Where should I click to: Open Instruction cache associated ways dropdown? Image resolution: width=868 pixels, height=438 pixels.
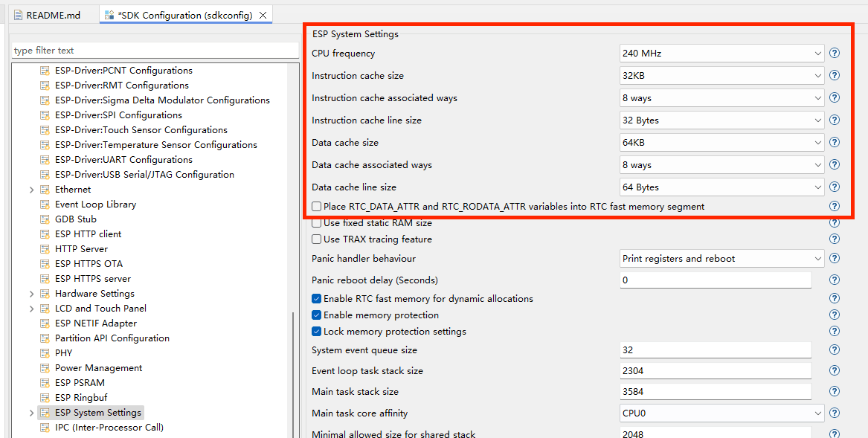(x=722, y=98)
